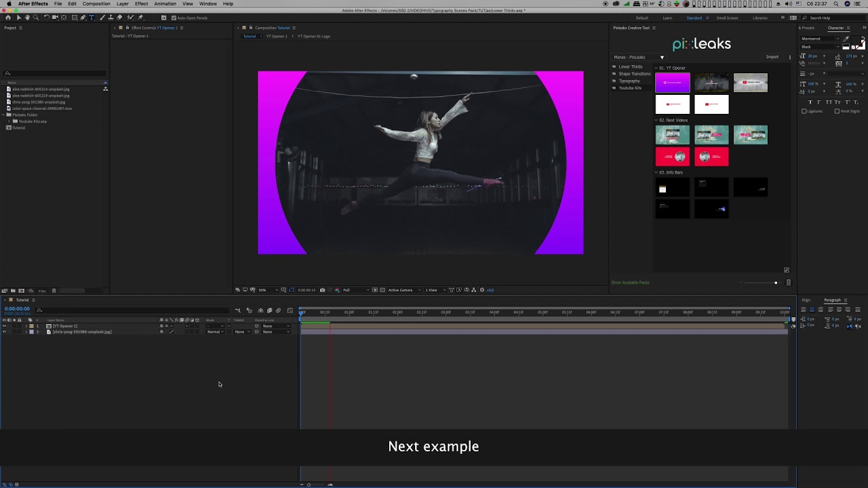Screen dimensions: 868x488
Task: Take snapshot with camera icon in viewer
Action: (322, 290)
